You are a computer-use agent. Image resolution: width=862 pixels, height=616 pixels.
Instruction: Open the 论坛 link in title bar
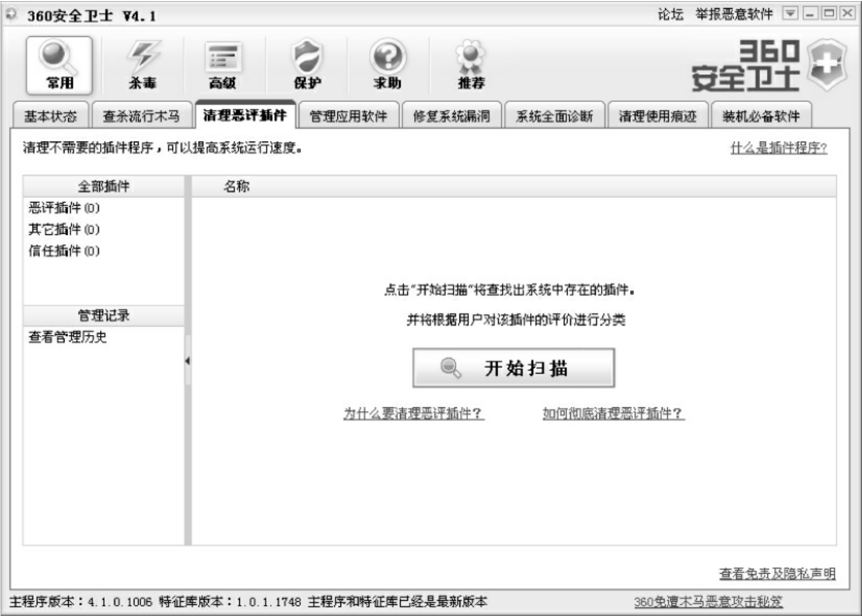[671, 14]
